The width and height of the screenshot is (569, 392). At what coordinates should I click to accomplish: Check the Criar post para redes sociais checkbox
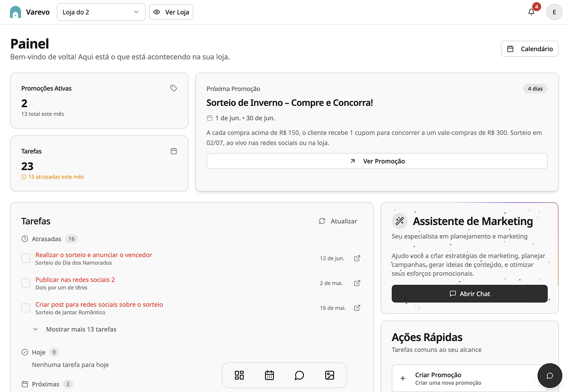click(26, 308)
